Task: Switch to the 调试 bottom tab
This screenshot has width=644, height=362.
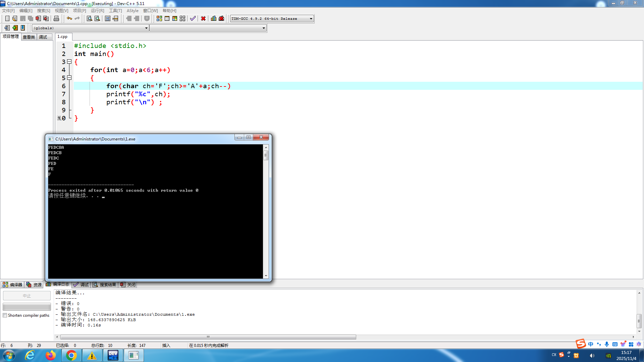Action: [82, 285]
